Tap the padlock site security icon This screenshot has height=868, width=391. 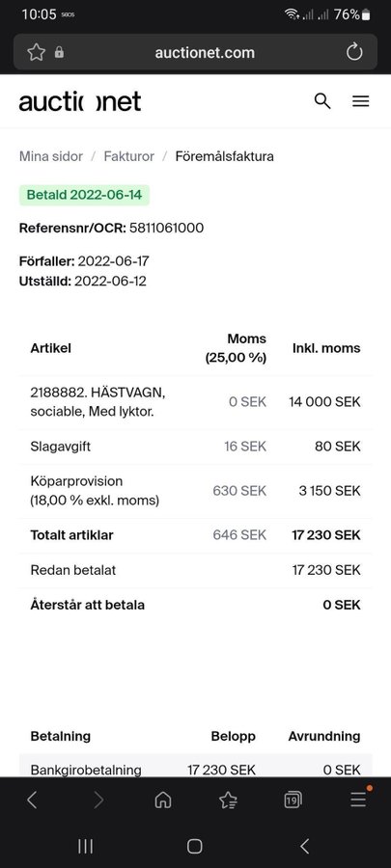click(x=59, y=53)
